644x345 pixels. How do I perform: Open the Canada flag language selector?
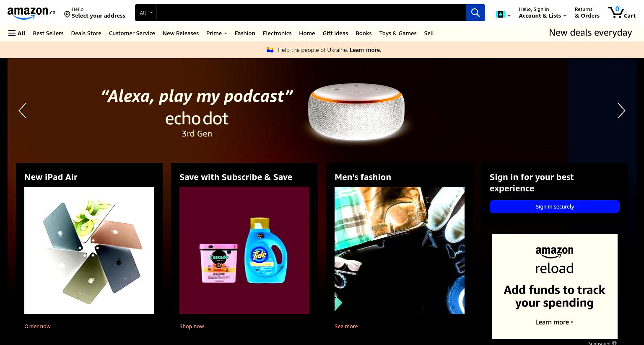click(503, 15)
